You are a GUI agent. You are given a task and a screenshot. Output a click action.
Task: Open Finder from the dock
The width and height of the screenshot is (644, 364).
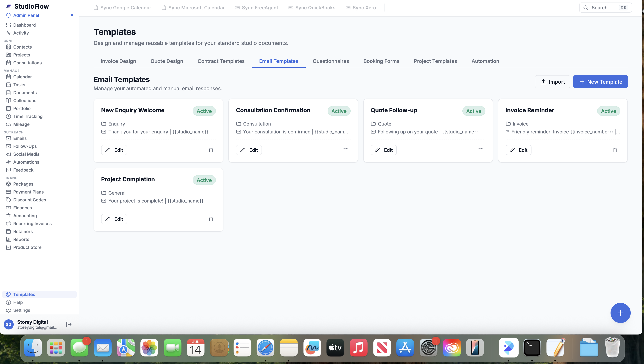coord(33,347)
